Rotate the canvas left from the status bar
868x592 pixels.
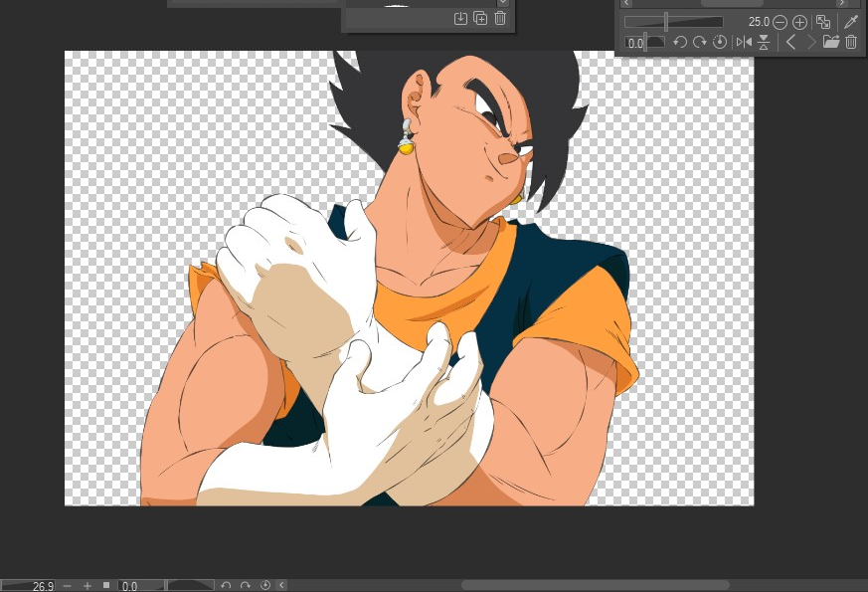(x=226, y=585)
